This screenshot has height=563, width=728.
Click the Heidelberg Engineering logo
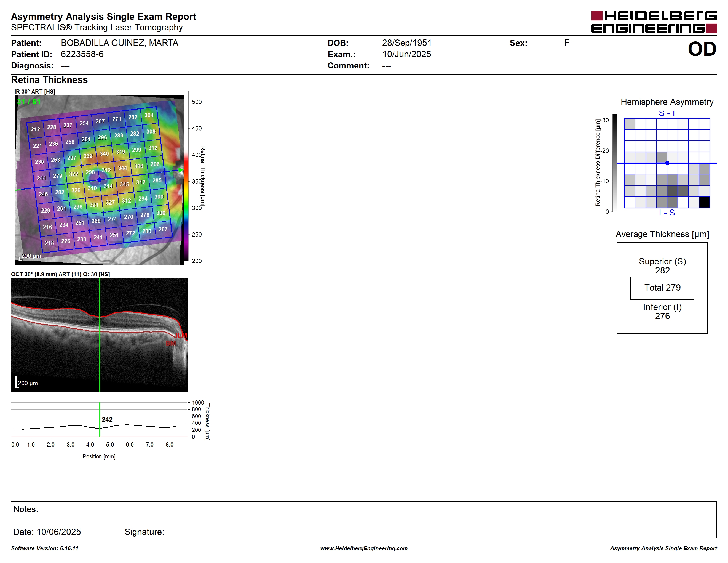click(654, 22)
